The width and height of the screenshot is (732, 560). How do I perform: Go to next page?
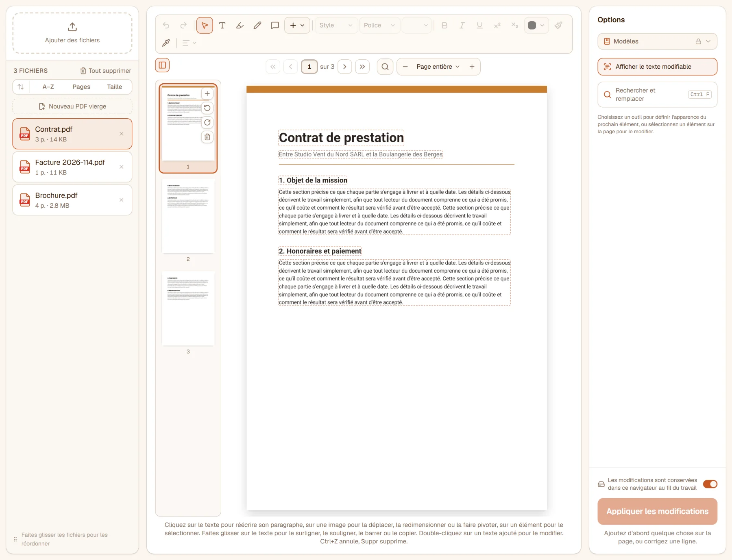pos(345,67)
